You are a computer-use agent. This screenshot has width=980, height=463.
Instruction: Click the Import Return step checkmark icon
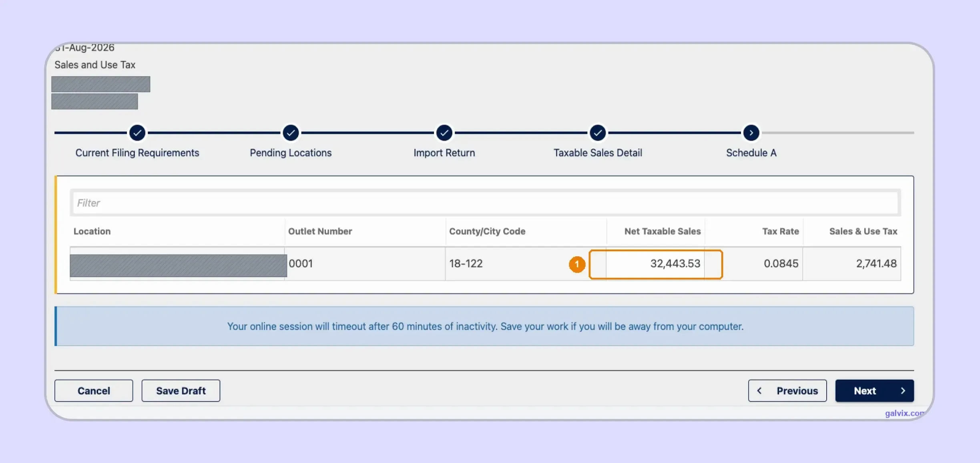click(x=444, y=133)
